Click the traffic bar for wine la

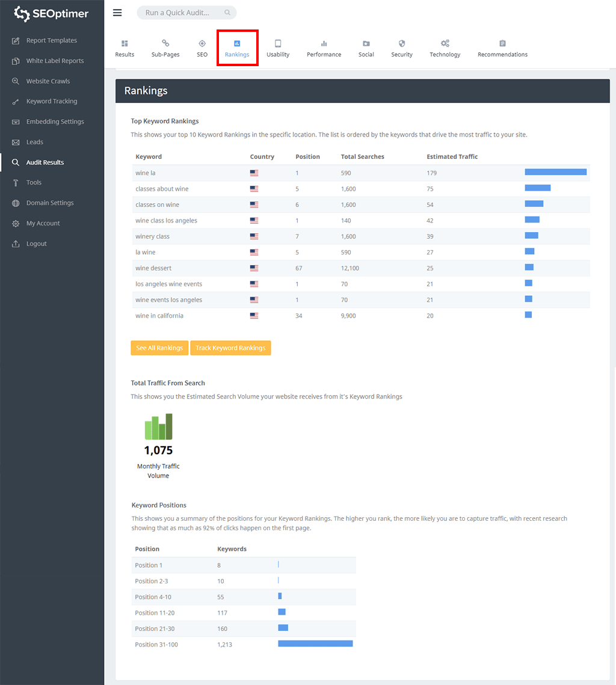tap(555, 173)
